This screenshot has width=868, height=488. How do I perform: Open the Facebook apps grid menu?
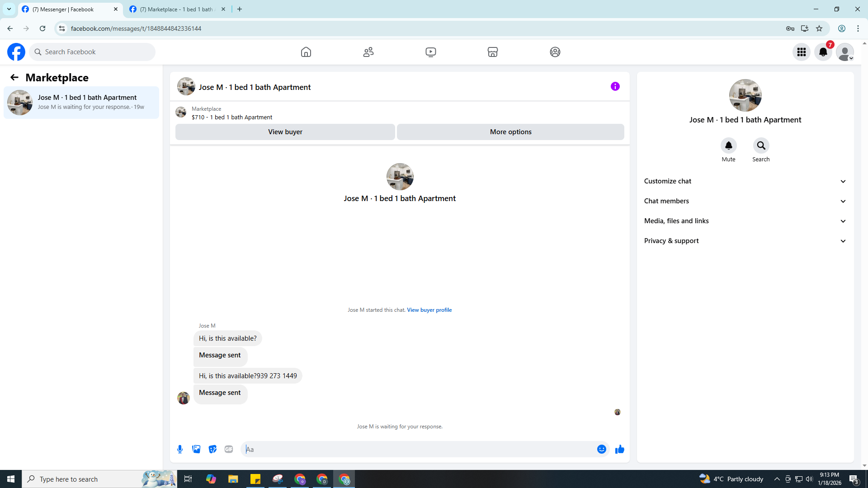pos(801,52)
